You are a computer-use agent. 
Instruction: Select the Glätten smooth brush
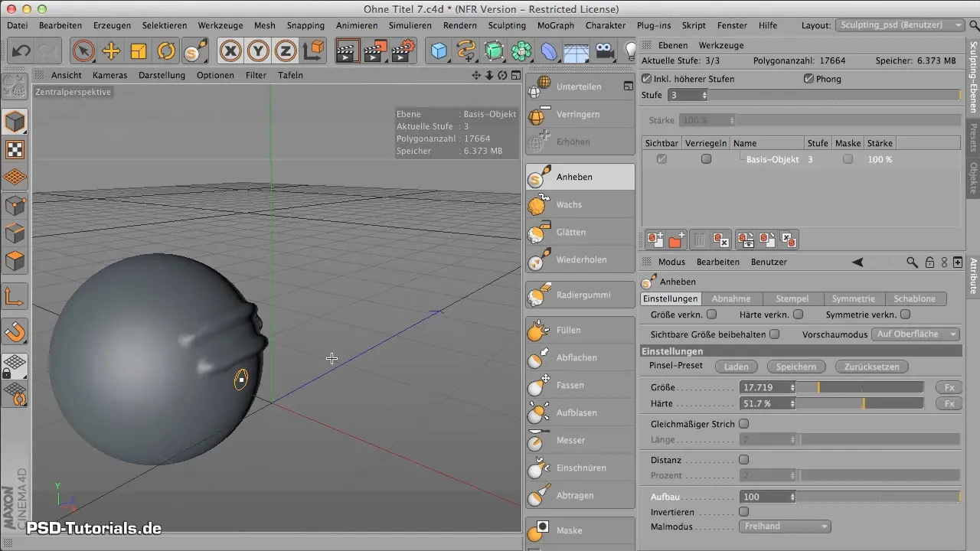(580, 232)
